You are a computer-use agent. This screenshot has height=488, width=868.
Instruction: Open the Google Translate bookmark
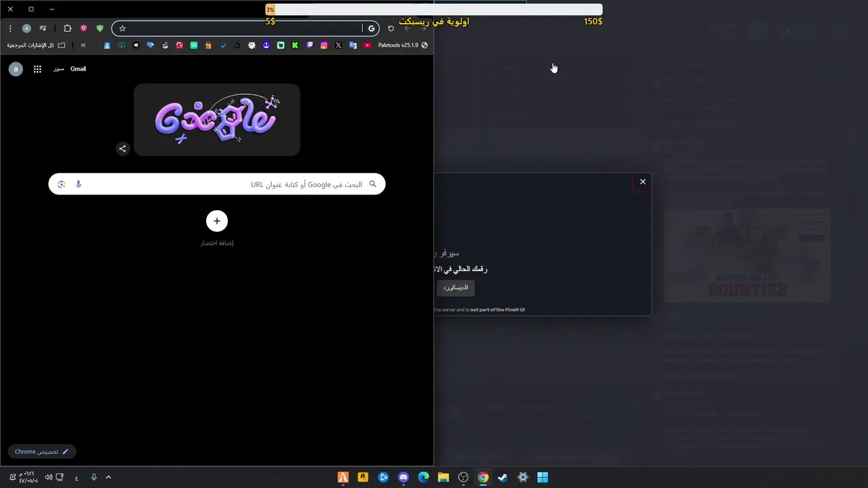click(353, 45)
